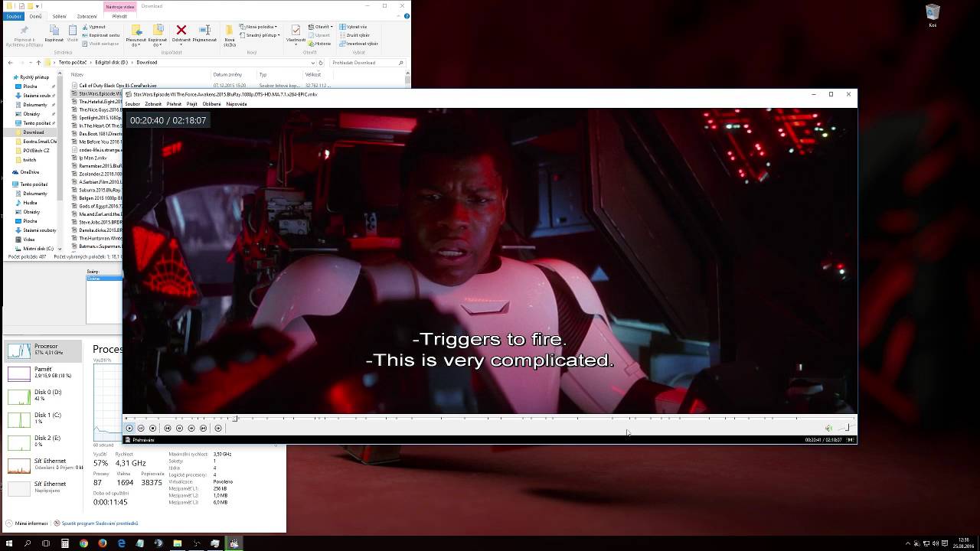The height and width of the screenshot is (551, 980).
Task: Open the Přejít menu in the media player
Action: [x=192, y=104]
